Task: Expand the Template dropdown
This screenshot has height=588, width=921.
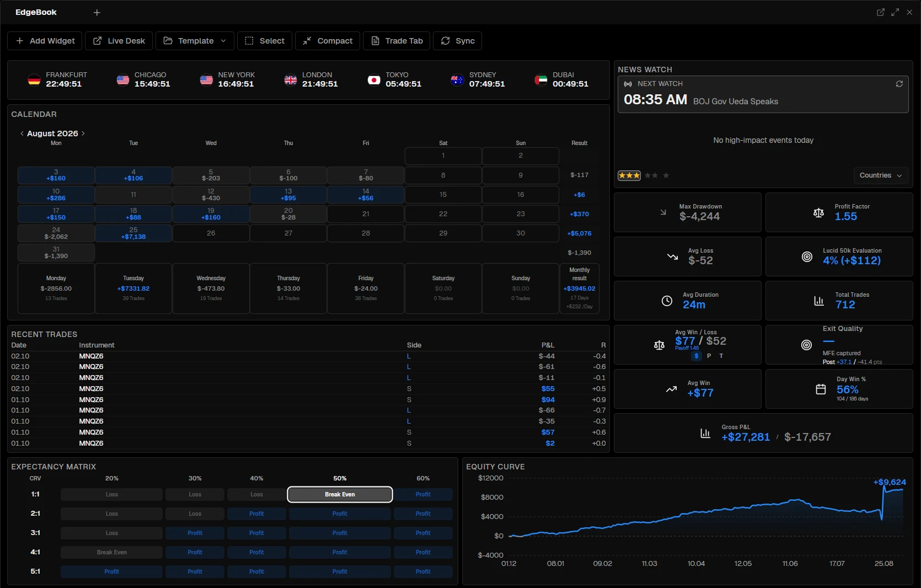Action: (195, 41)
